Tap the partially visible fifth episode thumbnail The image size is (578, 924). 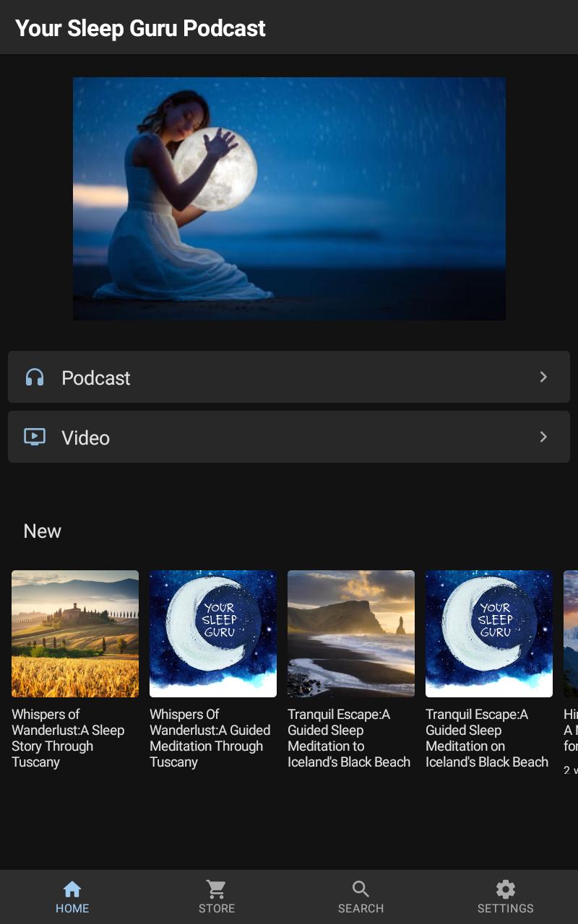(x=571, y=634)
